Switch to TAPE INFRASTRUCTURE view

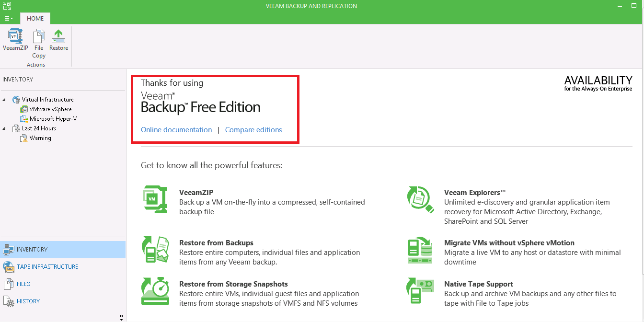point(63,267)
